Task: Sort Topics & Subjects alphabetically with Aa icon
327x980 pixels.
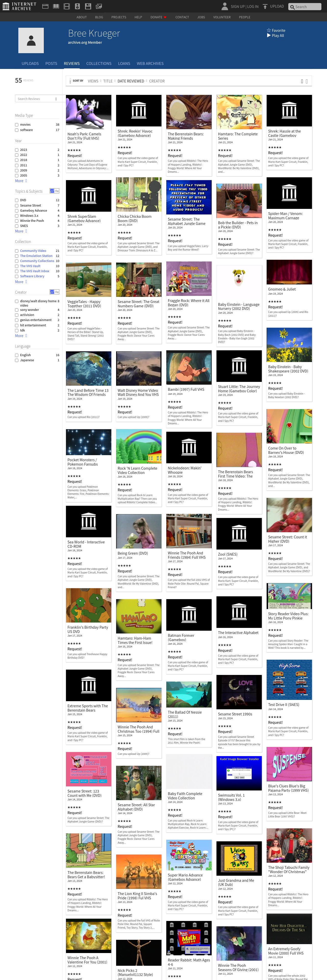Action: (57, 191)
